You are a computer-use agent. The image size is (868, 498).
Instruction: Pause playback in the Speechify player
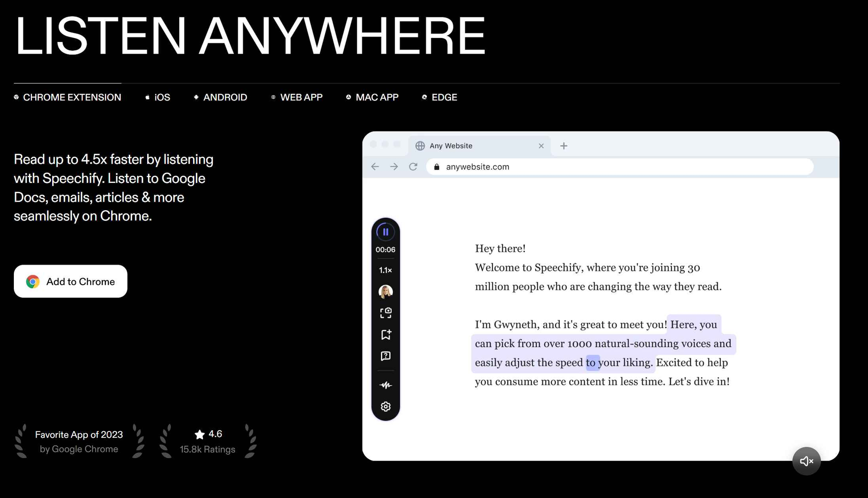coord(385,232)
